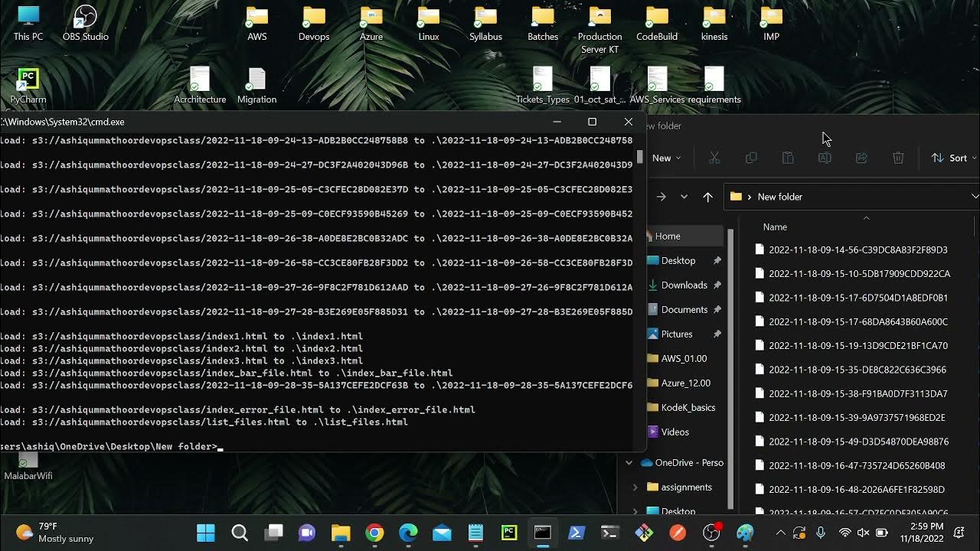This screenshot has height=551, width=980.
Task: Select the Migration document on desktop
Action: [x=256, y=86]
